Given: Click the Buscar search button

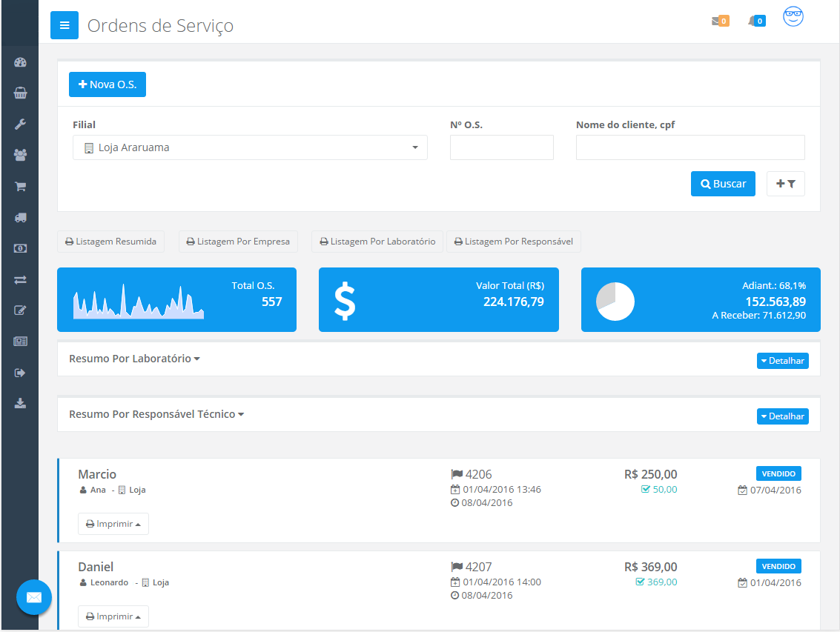Looking at the screenshot, I should pyautogui.click(x=723, y=184).
